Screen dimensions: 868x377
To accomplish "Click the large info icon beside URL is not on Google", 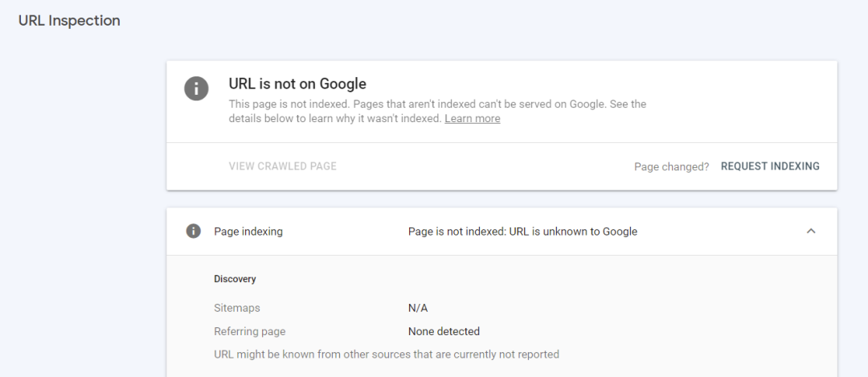I will (x=196, y=88).
